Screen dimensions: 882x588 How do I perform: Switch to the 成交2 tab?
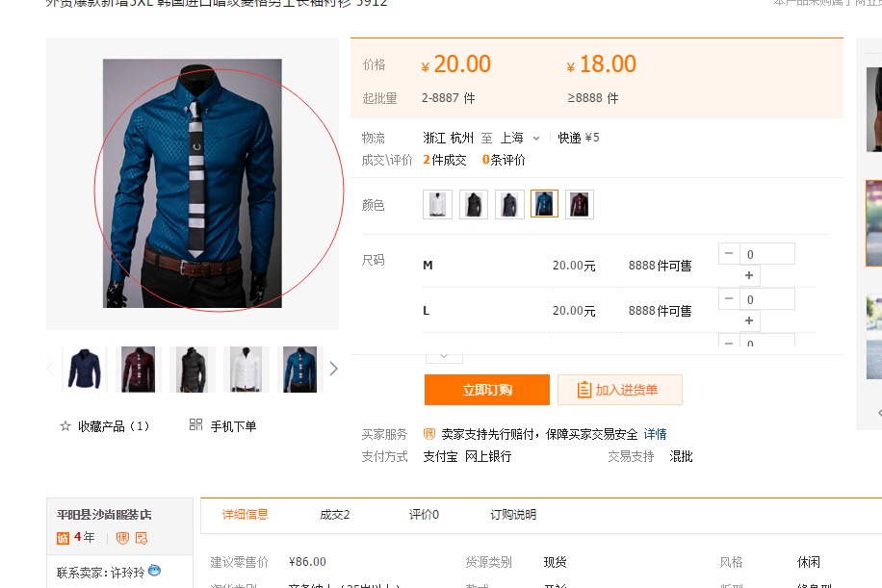tap(335, 514)
